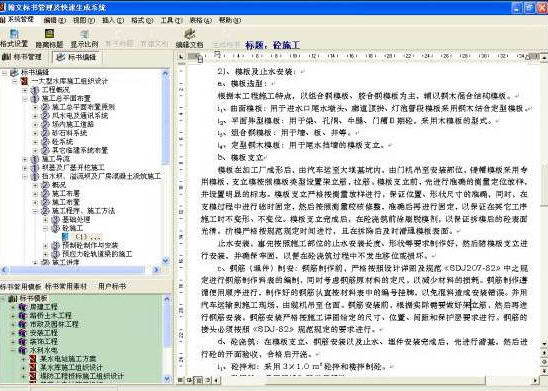The image size is (548, 391).
Task: Select the 装饰工程 template item
Action: (x=43, y=341)
